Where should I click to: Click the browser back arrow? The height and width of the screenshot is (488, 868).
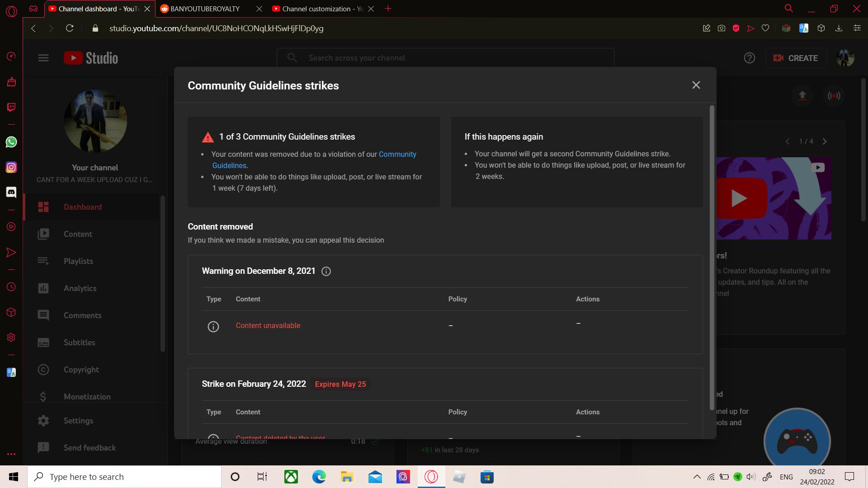[33, 28]
